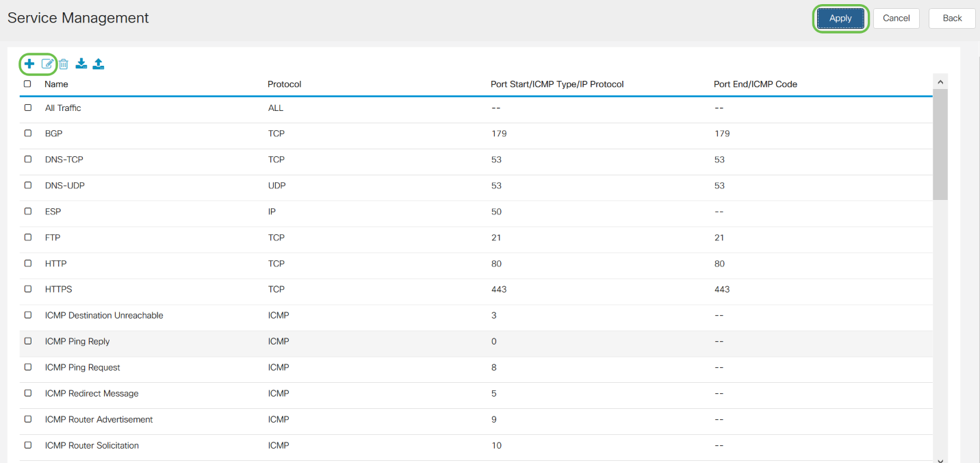Click the Cancel button
This screenshot has width=980, height=463.
896,18
